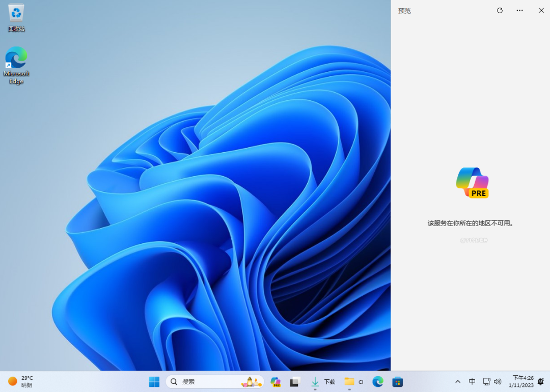Image resolution: width=550 pixels, height=392 pixels.
Task: Open the weather widget showing 29°C
Action: tap(20, 381)
